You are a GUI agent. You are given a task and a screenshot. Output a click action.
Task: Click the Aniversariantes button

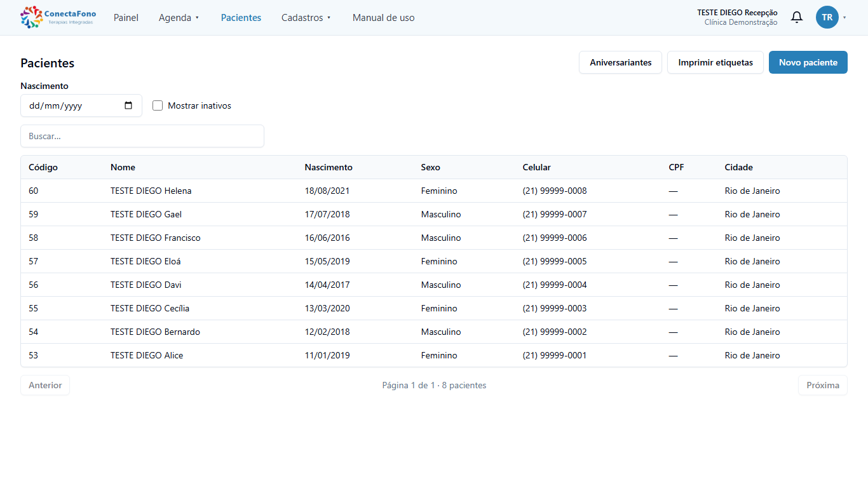pyautogui.click(x=620, y=62)
